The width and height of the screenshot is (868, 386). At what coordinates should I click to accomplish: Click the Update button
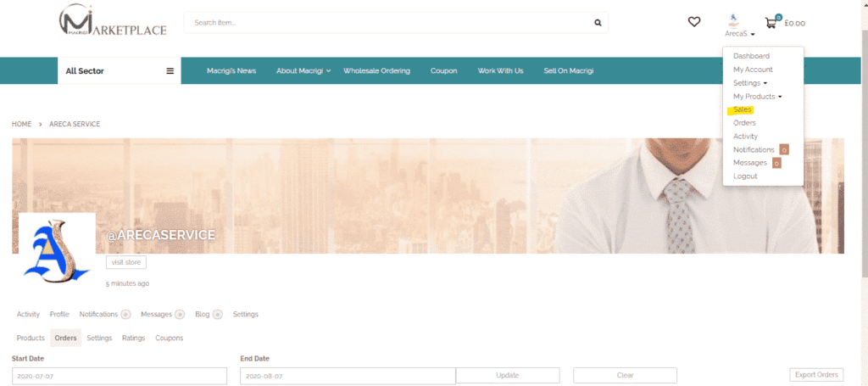508,375
